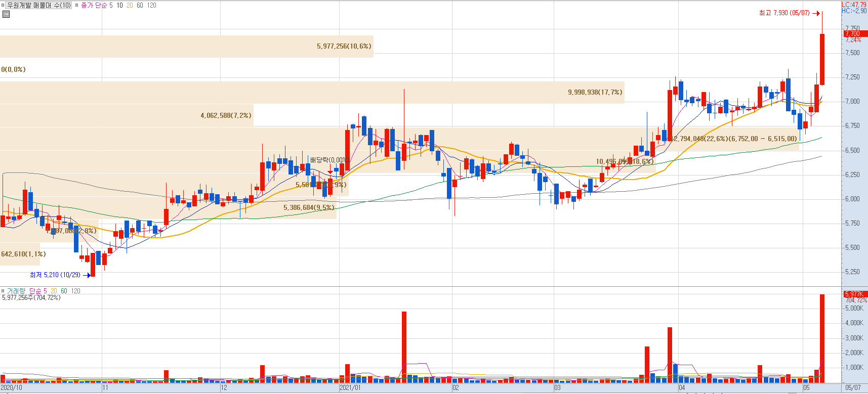
Task: Click the mid-January red volume spike bar
Action: (404, 347)
